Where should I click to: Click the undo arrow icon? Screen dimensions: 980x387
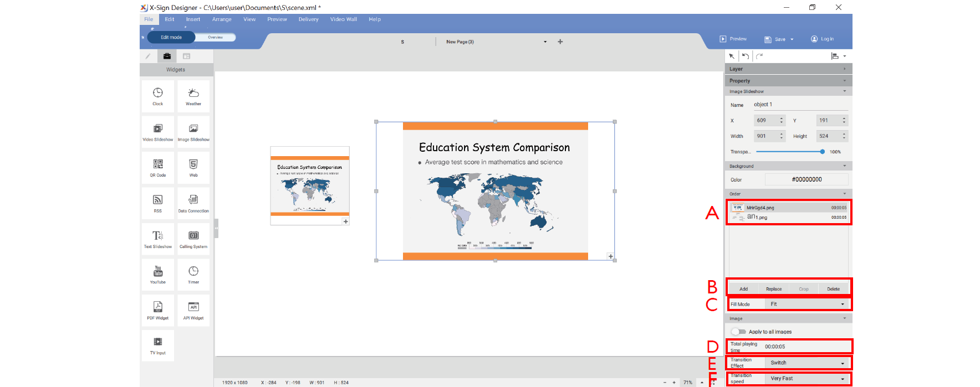tap(746, 56)
